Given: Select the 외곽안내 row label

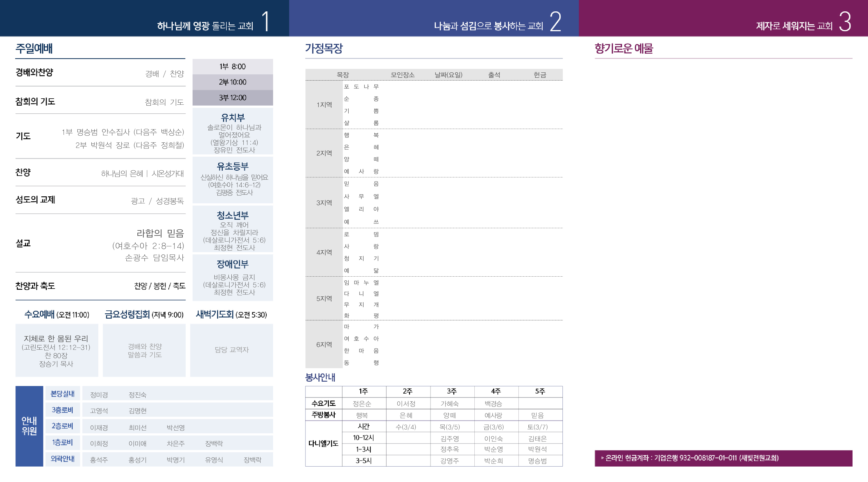Looking at the screenshot, I should (62, 458).
